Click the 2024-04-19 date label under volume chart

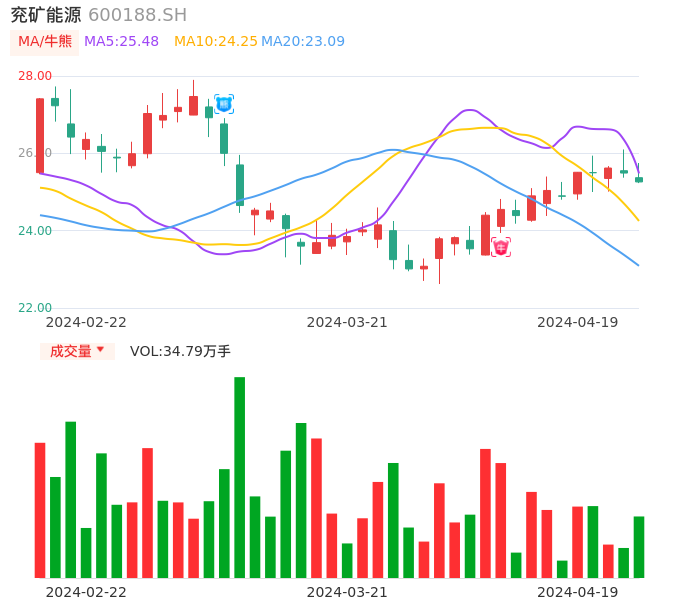578,592
